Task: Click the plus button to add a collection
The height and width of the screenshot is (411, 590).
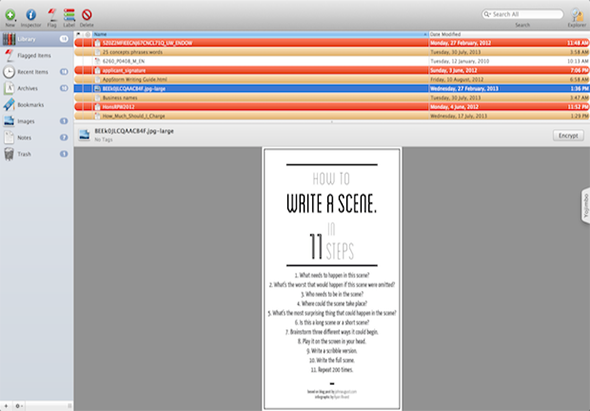Action: [6, 406]
